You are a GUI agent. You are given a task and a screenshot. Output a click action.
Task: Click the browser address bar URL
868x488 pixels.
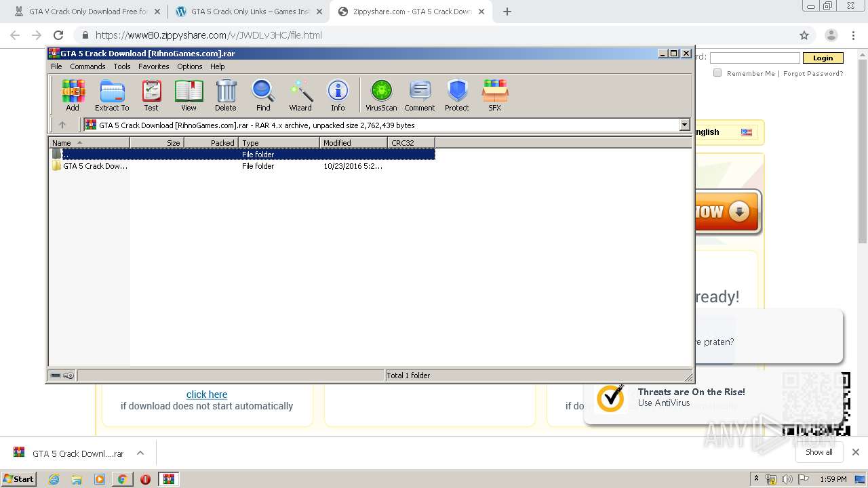coord(209,35)
